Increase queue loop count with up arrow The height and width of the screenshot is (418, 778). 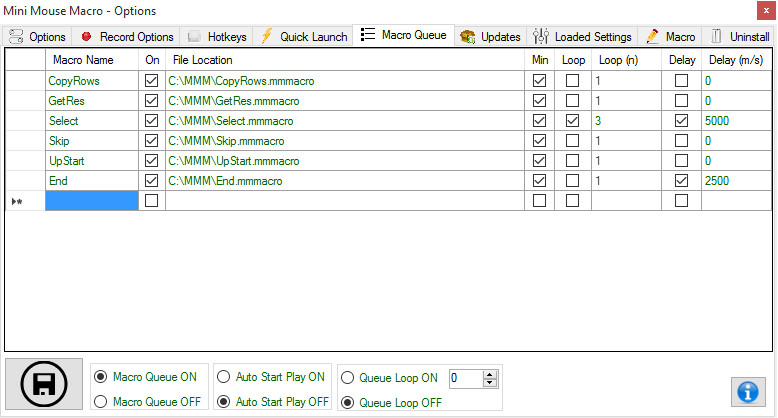(490, 374)
